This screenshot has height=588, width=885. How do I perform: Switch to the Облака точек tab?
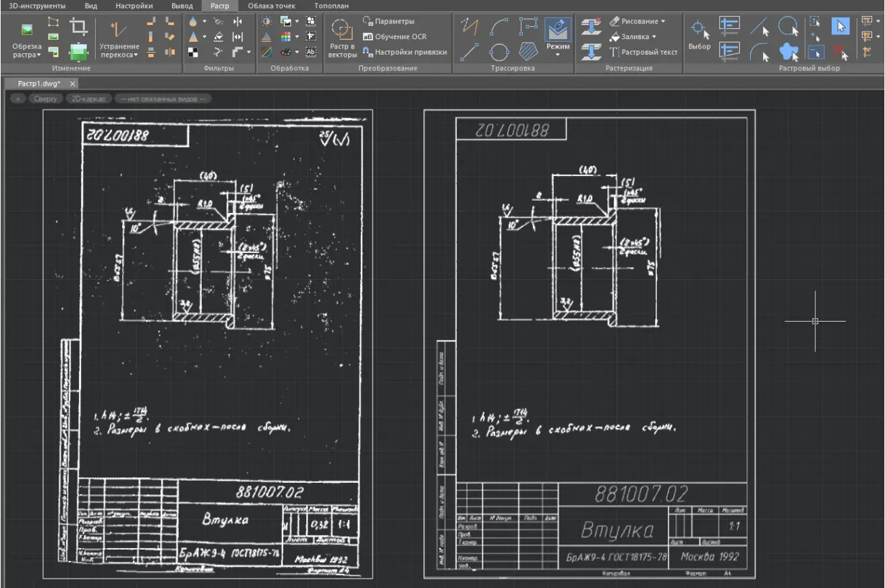(x=271, y=5)
